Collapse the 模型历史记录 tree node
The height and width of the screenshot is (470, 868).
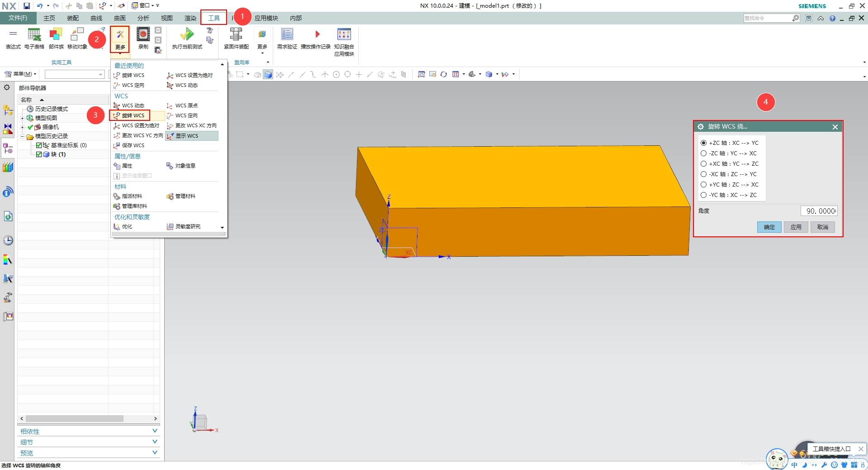[x=22, y=136]
